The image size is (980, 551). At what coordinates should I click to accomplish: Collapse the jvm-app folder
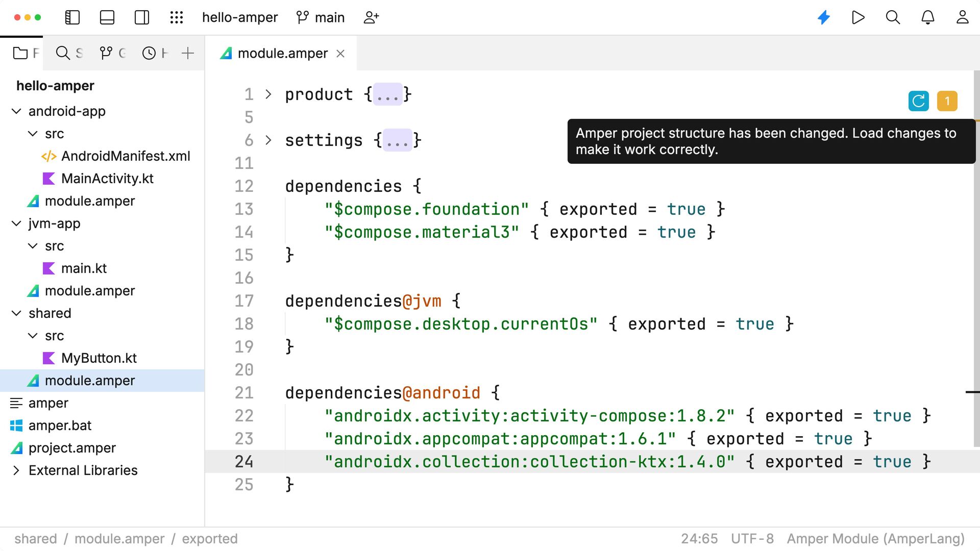point(16,223)
